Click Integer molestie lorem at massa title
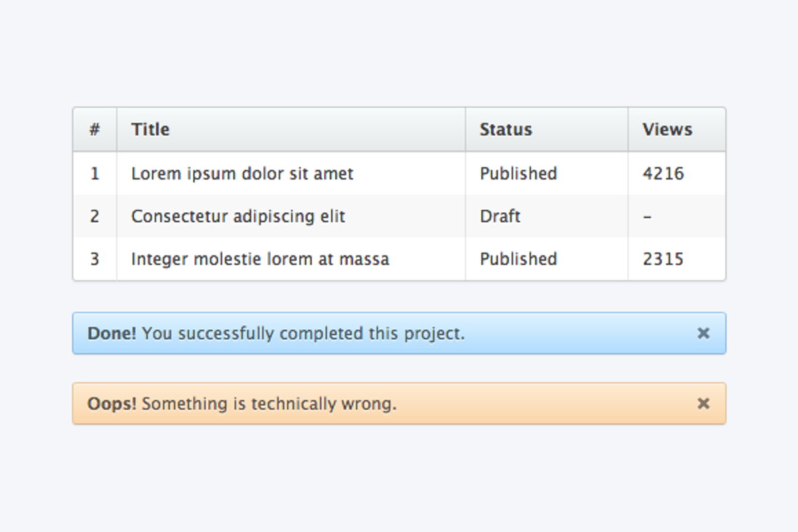The width and height of the screenshot is (798, 532). 260,259
